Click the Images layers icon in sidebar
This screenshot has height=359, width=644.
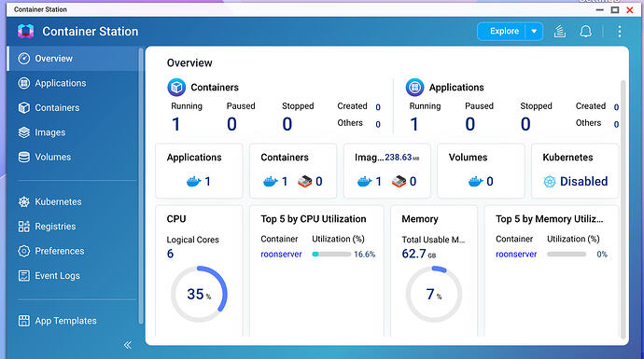pyautogui.click(x=24, y=132)
